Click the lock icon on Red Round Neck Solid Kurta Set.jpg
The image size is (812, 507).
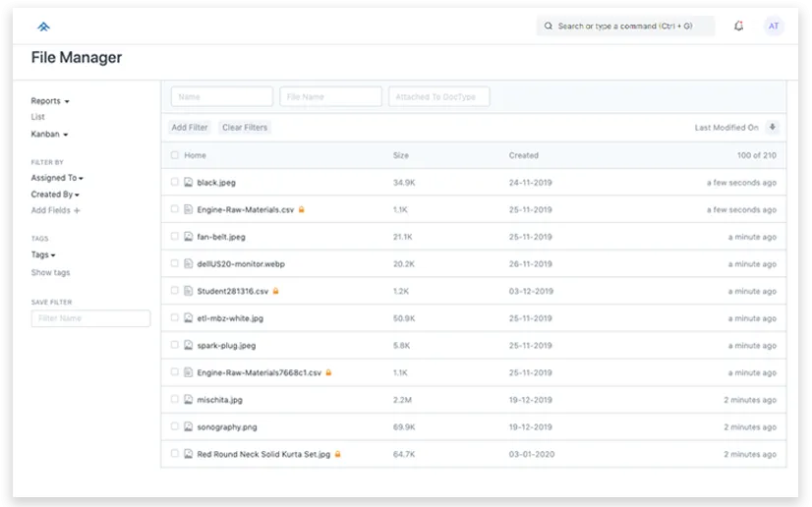coord(337,455)
